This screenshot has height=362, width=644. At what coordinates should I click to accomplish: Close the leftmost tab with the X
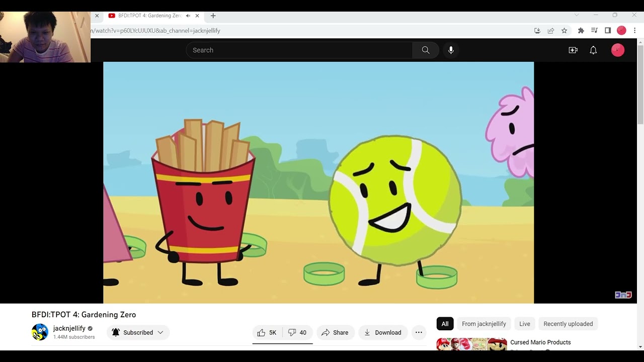point(97,16)
